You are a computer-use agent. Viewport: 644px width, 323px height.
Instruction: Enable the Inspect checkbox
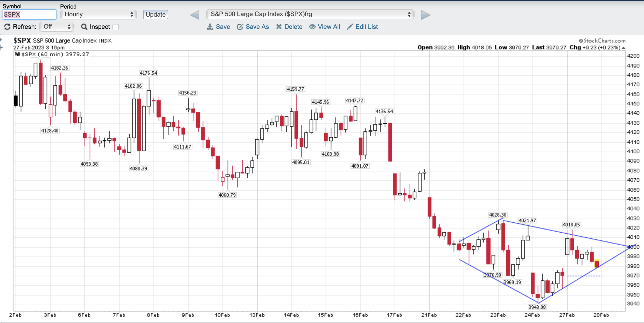[x=116, y=27]
